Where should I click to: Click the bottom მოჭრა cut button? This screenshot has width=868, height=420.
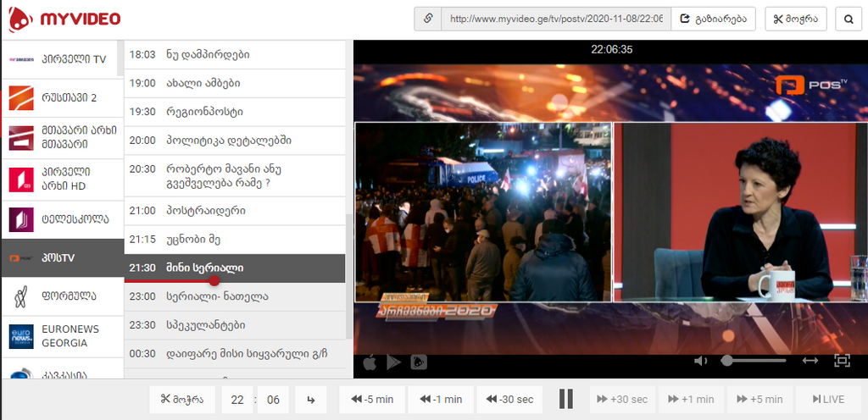(181, 400)
